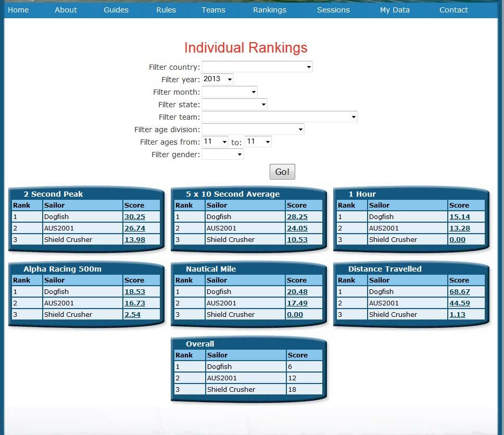Open the Filter country dropdown

[x=257, y=67]
